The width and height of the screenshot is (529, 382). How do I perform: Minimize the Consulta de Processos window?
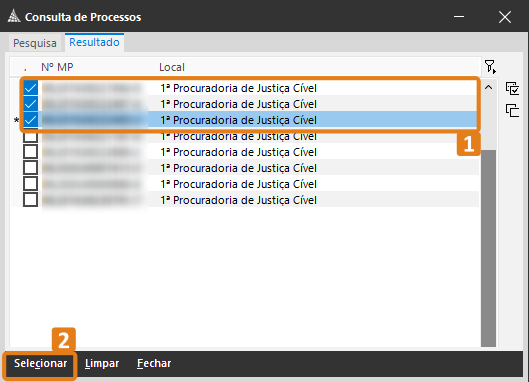[459, 17]
